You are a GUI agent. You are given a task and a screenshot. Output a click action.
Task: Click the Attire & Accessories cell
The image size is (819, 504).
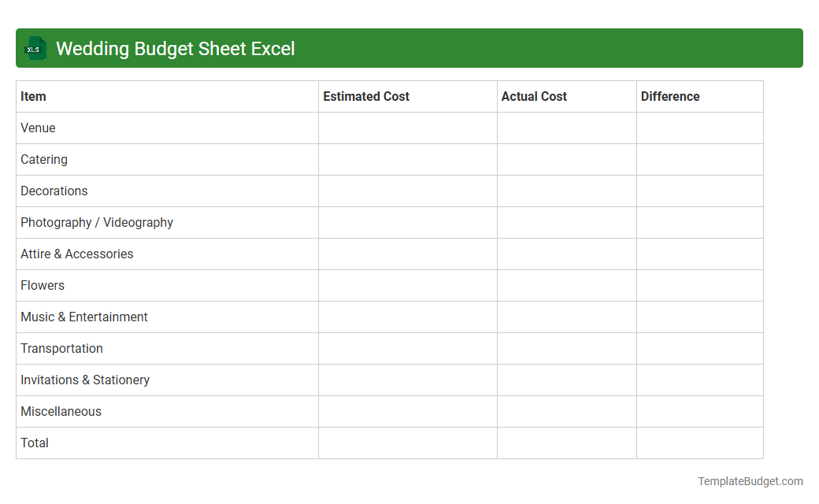point(76,254)
